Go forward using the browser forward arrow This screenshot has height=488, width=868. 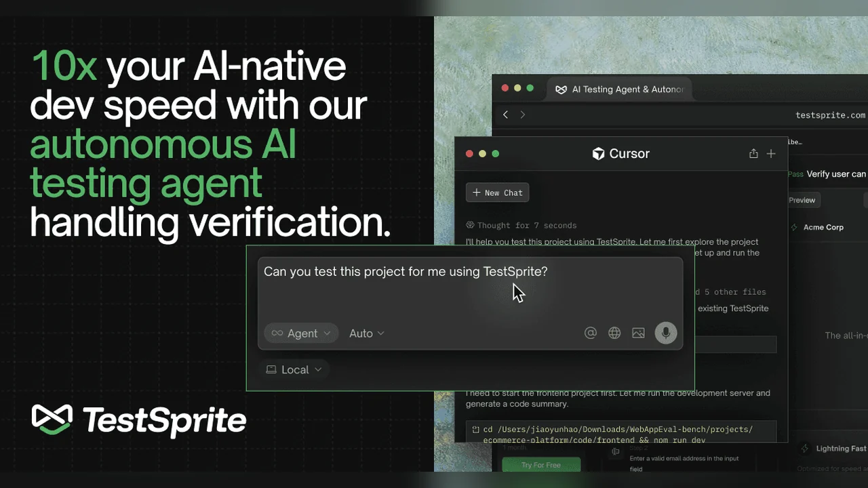click(523, 115)
